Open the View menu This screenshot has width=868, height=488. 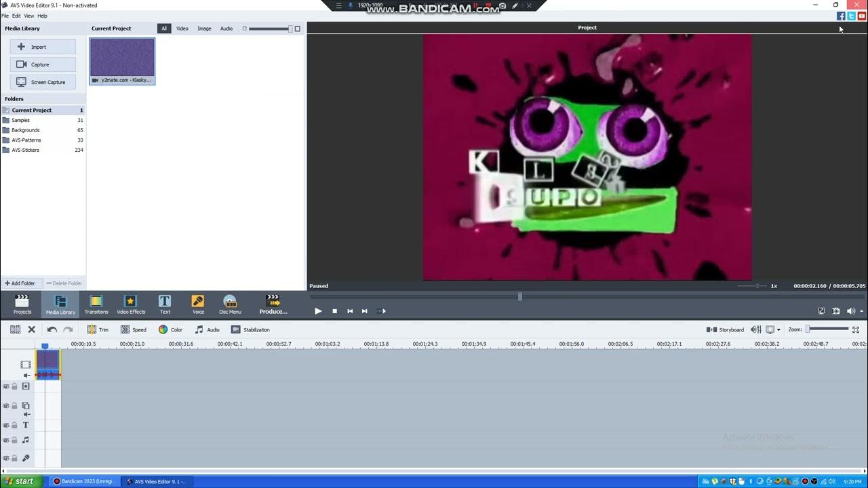click(29, 16)
